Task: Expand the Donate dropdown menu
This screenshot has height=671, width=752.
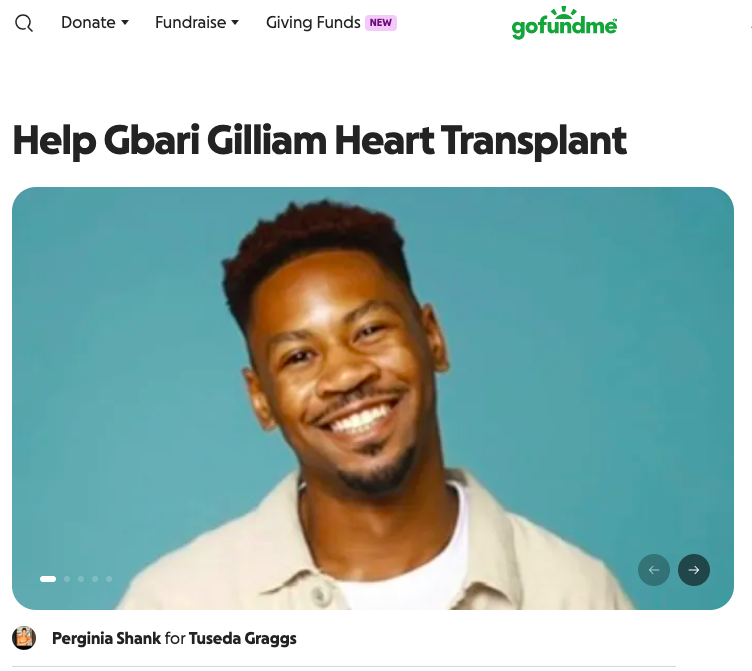Action: (x=95, y=23)
